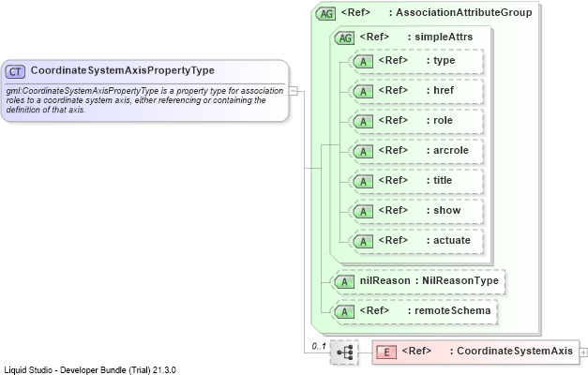Select the remoteSchema attribute label
This screenshot has width=588, height=375.
tap(452, 310)
